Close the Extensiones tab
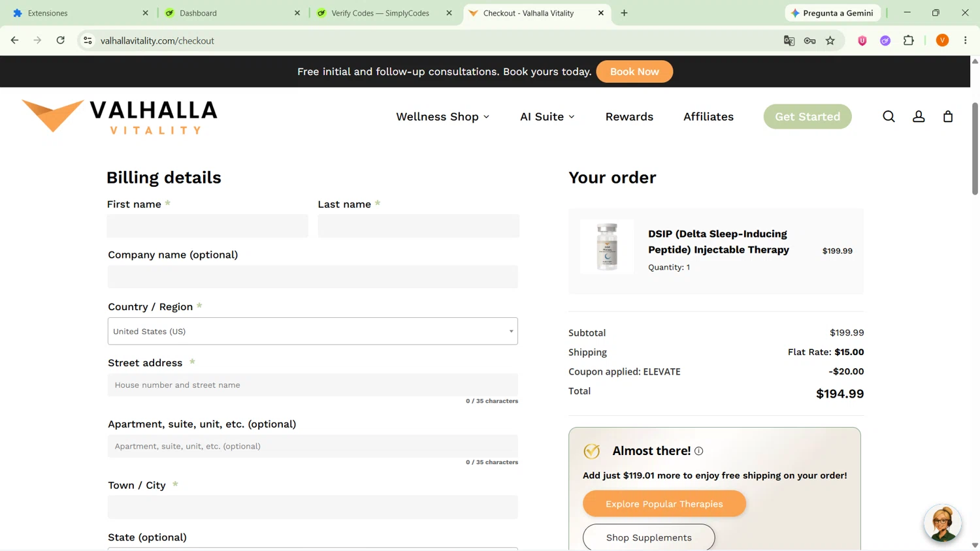 (x=145, y=13)
